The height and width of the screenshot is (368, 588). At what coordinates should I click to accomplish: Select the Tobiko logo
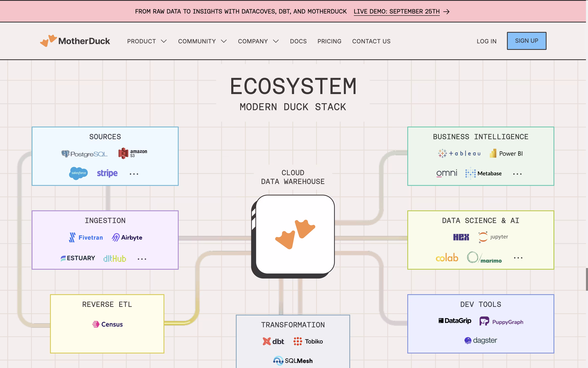pos(308,341)
